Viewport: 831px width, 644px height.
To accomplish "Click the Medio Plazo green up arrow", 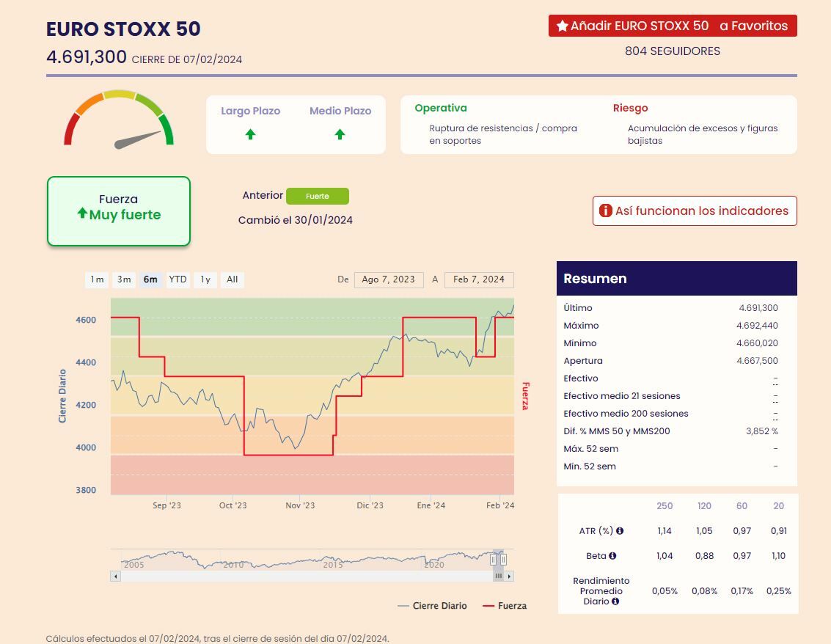I will [x=340, y=134].
